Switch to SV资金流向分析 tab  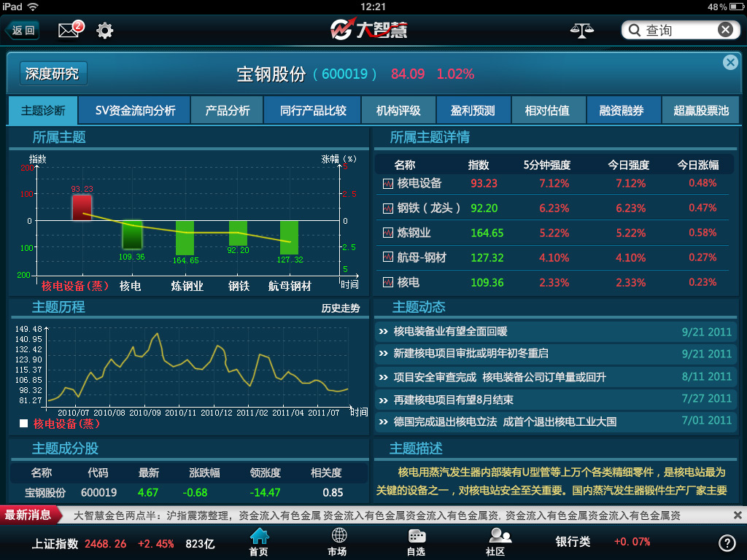(135, 111)
